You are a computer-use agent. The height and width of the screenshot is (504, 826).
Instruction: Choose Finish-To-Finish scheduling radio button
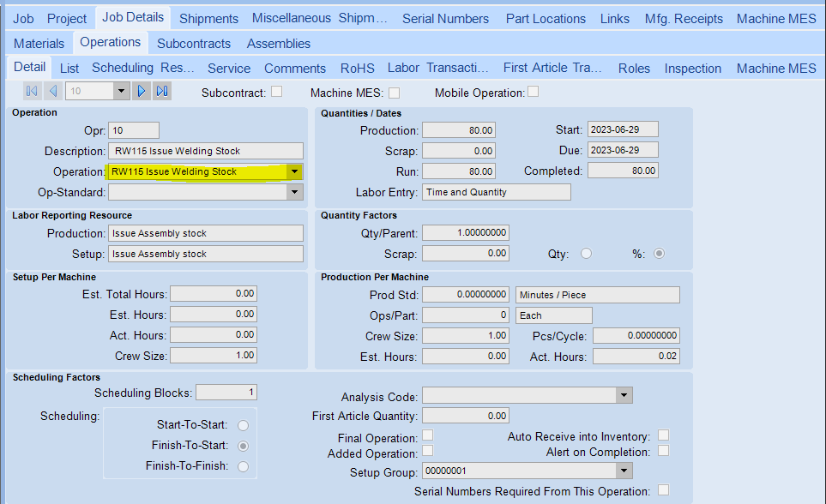[x=244, y=466]
